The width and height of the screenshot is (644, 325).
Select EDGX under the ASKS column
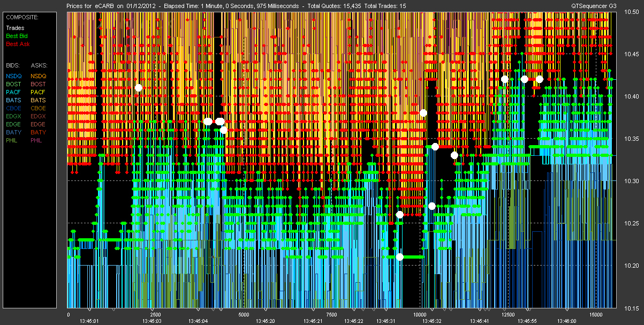tap(38, 116)
